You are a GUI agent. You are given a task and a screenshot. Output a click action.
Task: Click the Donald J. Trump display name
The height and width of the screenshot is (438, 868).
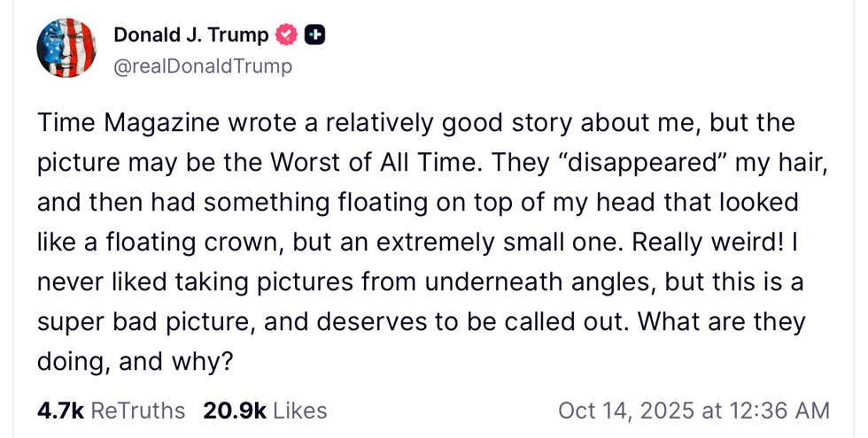click(190, 35)
